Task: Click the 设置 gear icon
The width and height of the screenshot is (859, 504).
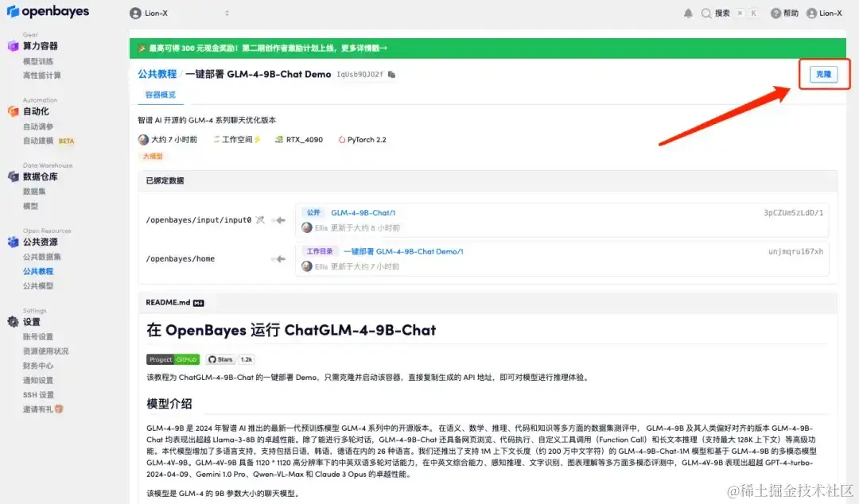Action: [x=14, y=322]
